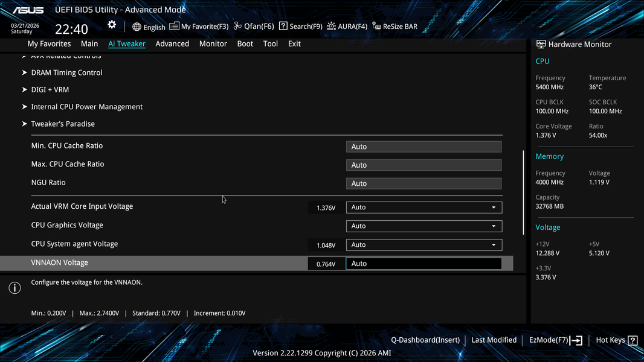Click Min. CPU Cache Ratio field
The height and width of the screenshot is (362, 644).
coord(424,147)
